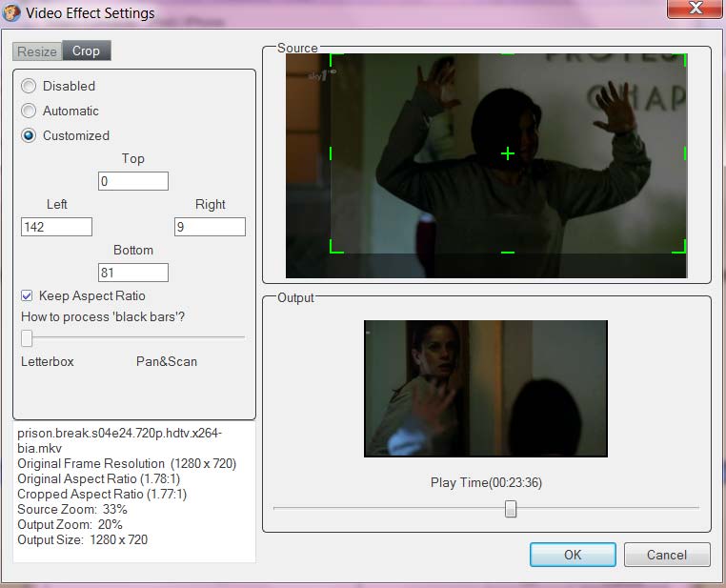Click the left-edge green crop midpoint handle
The height and width of the screenshot is (588, 726).
coord(331,153)
